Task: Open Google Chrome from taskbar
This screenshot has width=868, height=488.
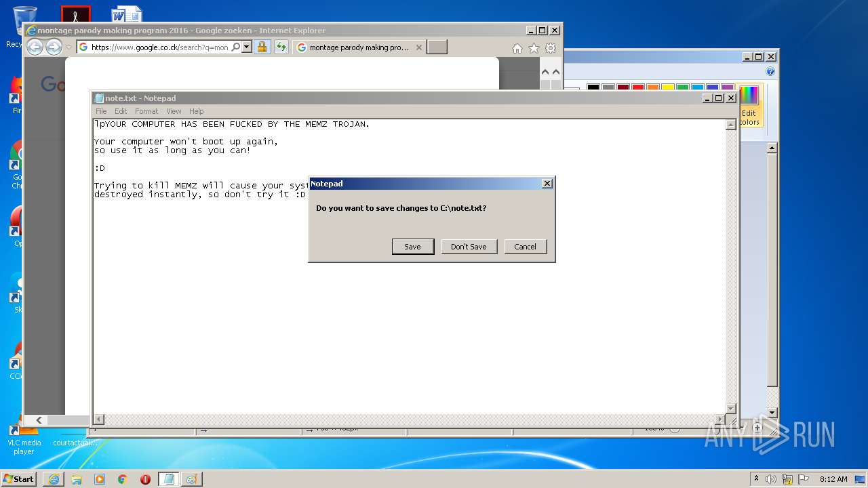Action: click(x=123, y=479)
